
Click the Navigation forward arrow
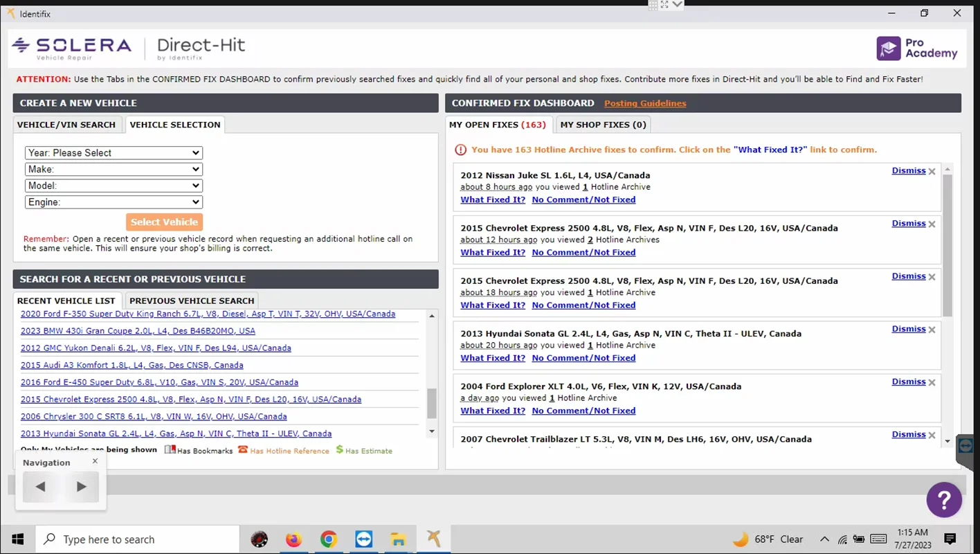coord(81,487)
